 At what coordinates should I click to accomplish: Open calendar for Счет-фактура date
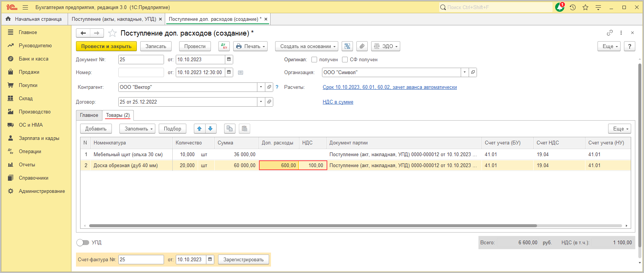(211, 259)
